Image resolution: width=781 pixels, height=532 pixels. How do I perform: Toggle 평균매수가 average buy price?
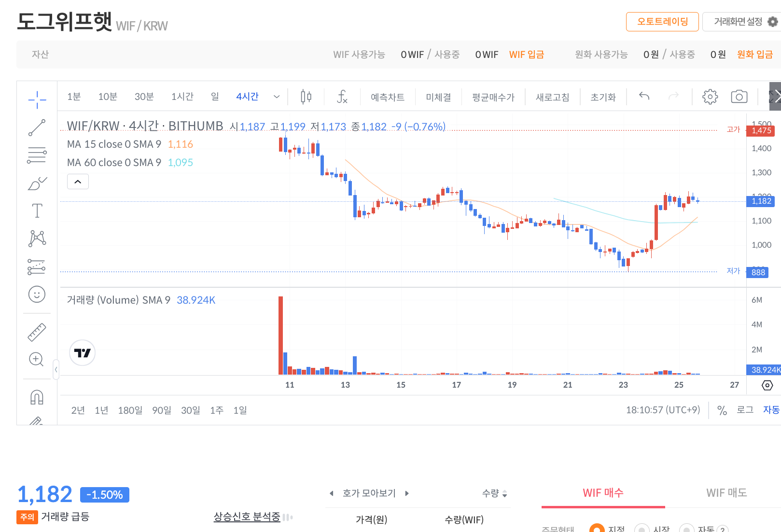pyautogui.click(x=493, y=97)
